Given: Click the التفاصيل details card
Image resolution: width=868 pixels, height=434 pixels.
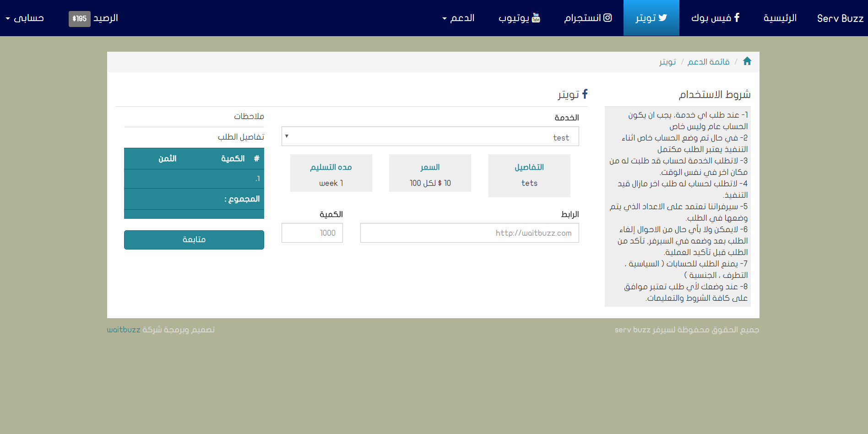Looking at the screenshot, I should pos(529,176).
